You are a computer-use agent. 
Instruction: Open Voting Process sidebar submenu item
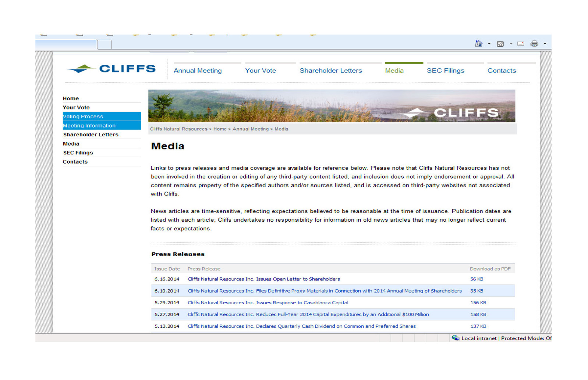[x=102, y=116]
